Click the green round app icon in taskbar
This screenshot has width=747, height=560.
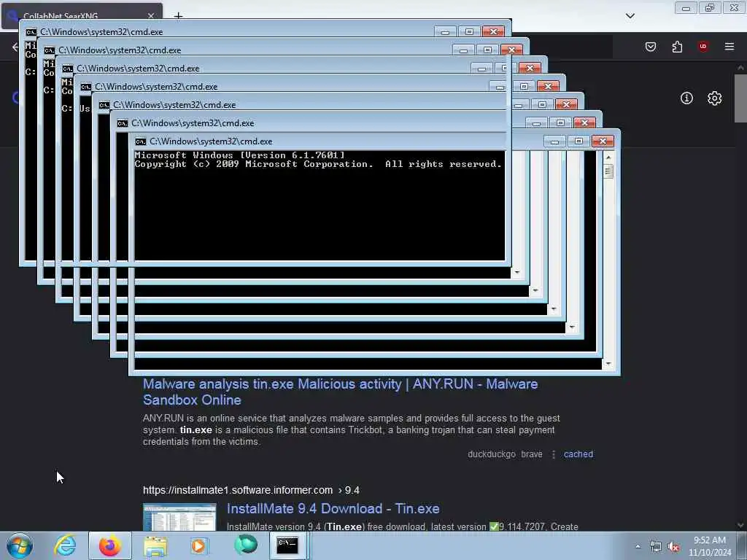[246, 545]
